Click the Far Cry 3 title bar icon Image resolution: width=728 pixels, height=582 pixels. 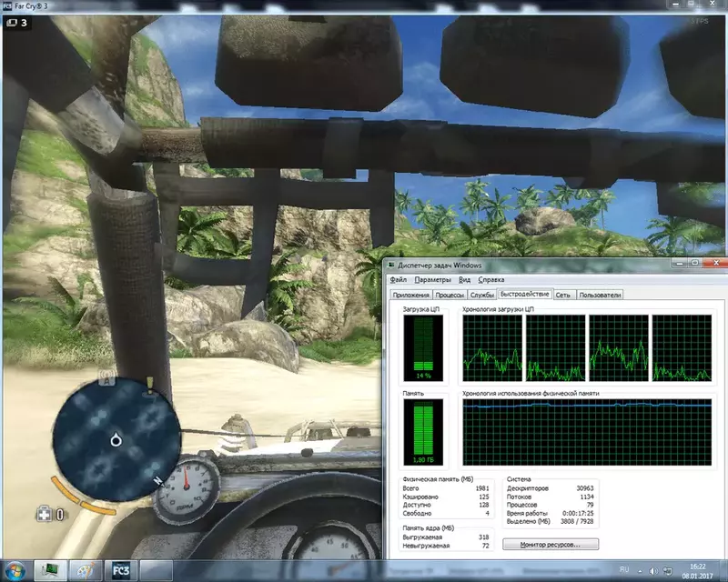pos(7,6)
